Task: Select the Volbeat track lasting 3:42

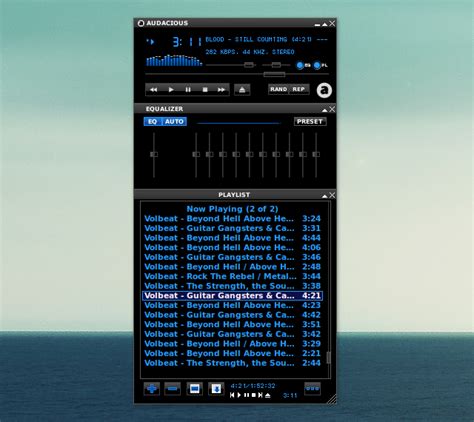Action: 232,334
